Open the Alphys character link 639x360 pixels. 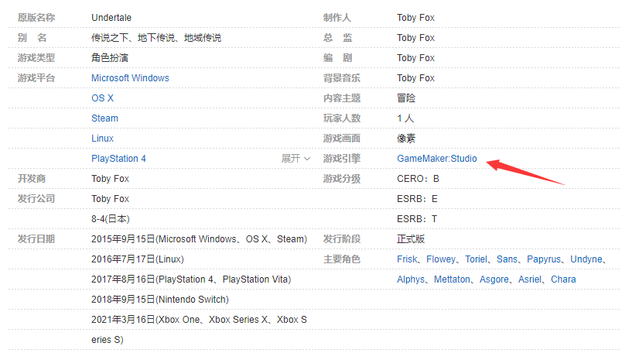click(410, 279)
